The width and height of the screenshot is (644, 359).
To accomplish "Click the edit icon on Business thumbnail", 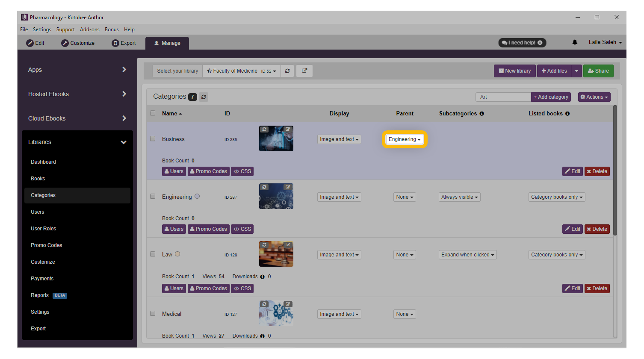I will 288,129.
